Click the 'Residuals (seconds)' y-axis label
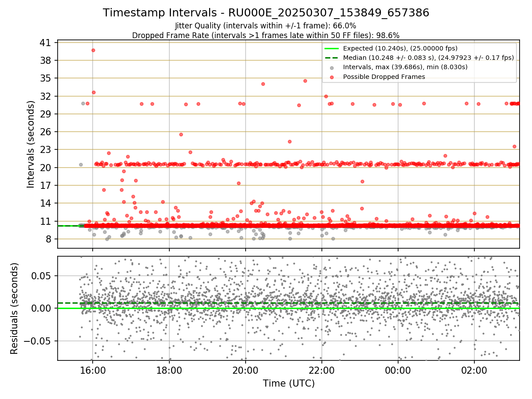 [x=14, y=308]
